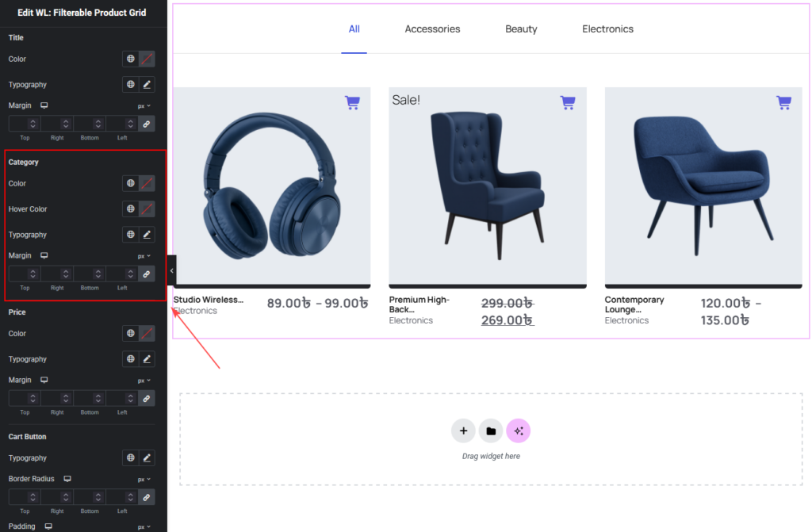Switch to the Accessories filter tab

click(432, 29)
